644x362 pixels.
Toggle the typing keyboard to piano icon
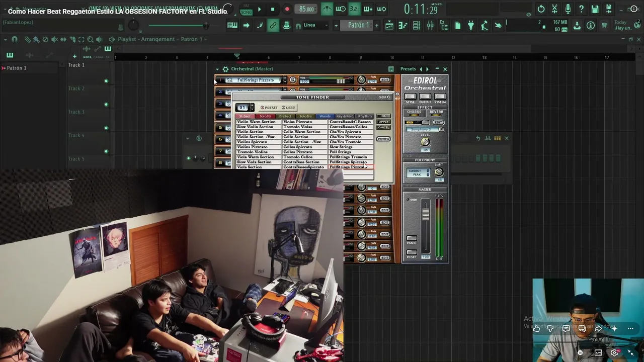232,26
